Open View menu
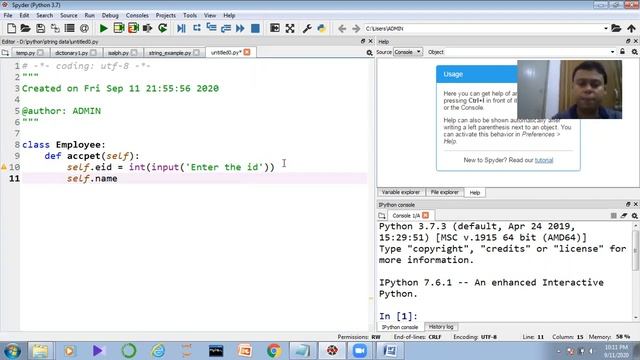Image resolution: width=640 pixels, height=360 pixels. (210, 15)
